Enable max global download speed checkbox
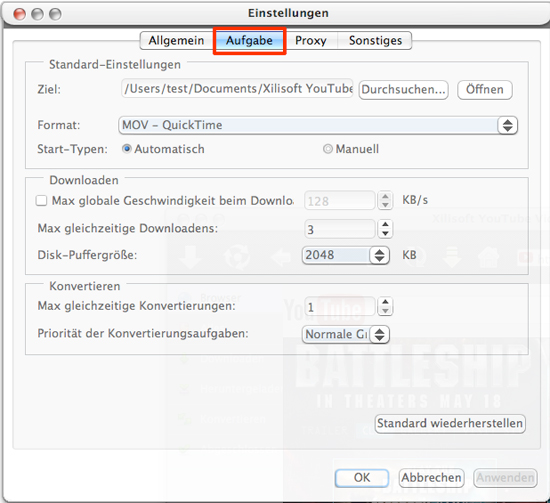This screenshot has width=550, height=503. (41, 201)
